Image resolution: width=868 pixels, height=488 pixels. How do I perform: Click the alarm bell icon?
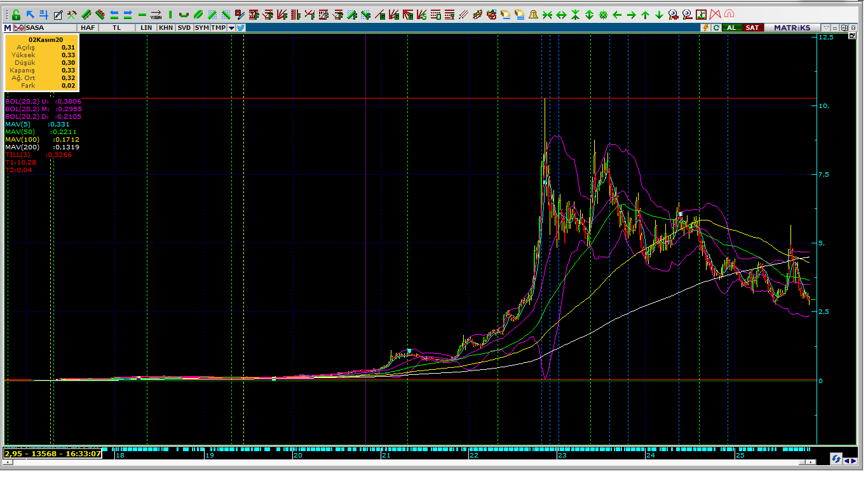(533, 15)
